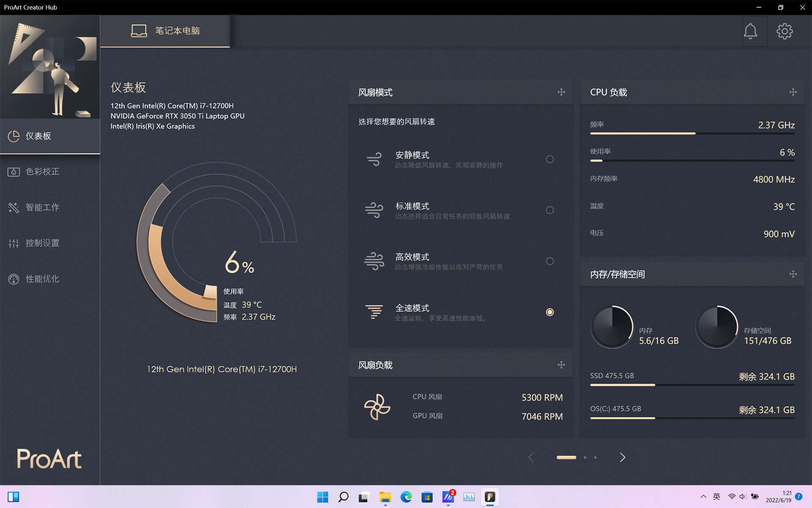812x508 pixels.
Task: Click the move handle on 内存/存储空间 panel
Action: point(793,274)
